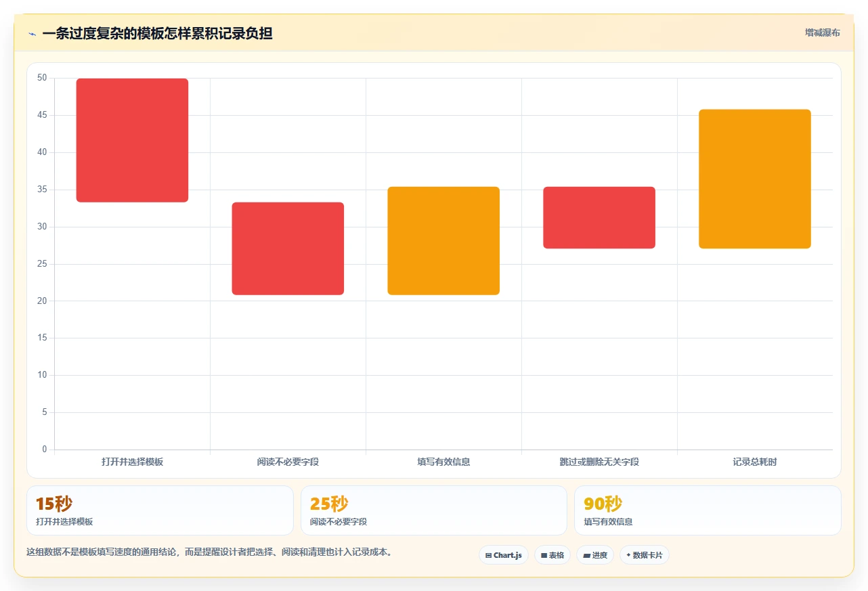Screen dimensions: 868x591
Task: Click the red 跳过或删除无关字段 bar
Action: 599,217
